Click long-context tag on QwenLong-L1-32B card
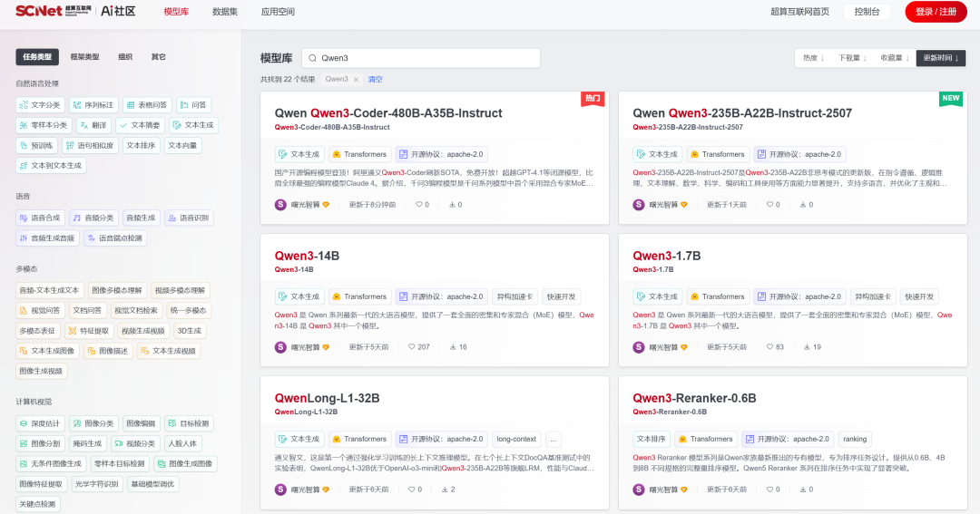 [x=516, y=439]
